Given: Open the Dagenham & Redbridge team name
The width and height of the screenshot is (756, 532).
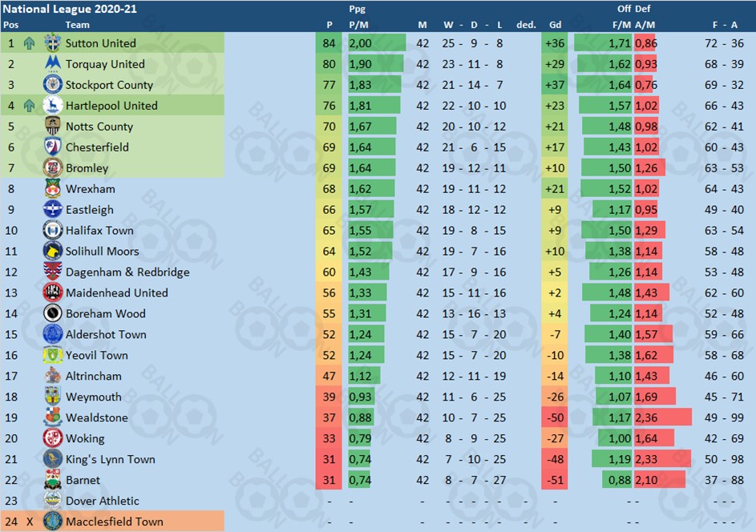Looking at the screenshot, I should tap(127, 272).
